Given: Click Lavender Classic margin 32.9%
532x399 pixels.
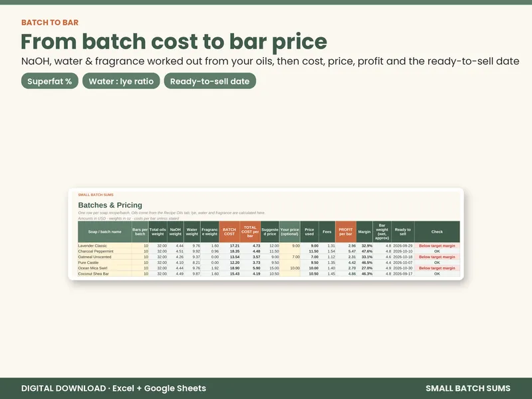Looking at the screenshot, I should (x=364, y=245).
